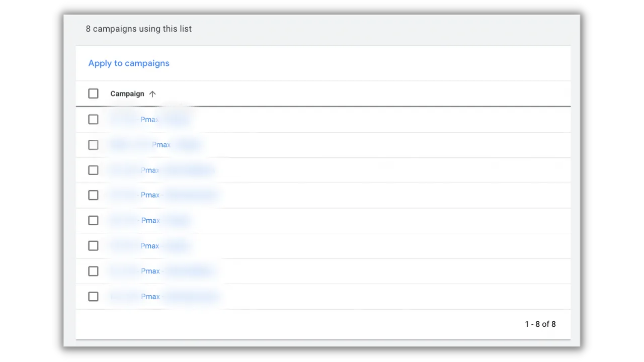Tick the third campaign row's checkbox

(x=93, y=170)
